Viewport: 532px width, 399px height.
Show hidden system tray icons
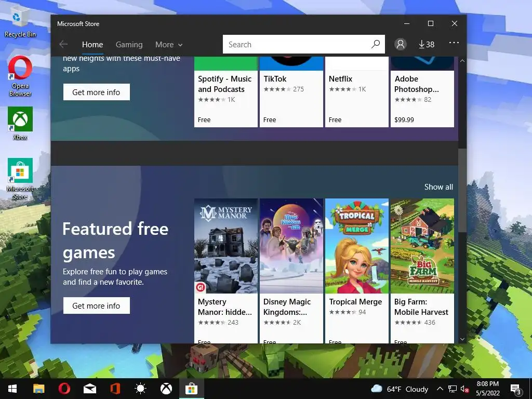440,389
